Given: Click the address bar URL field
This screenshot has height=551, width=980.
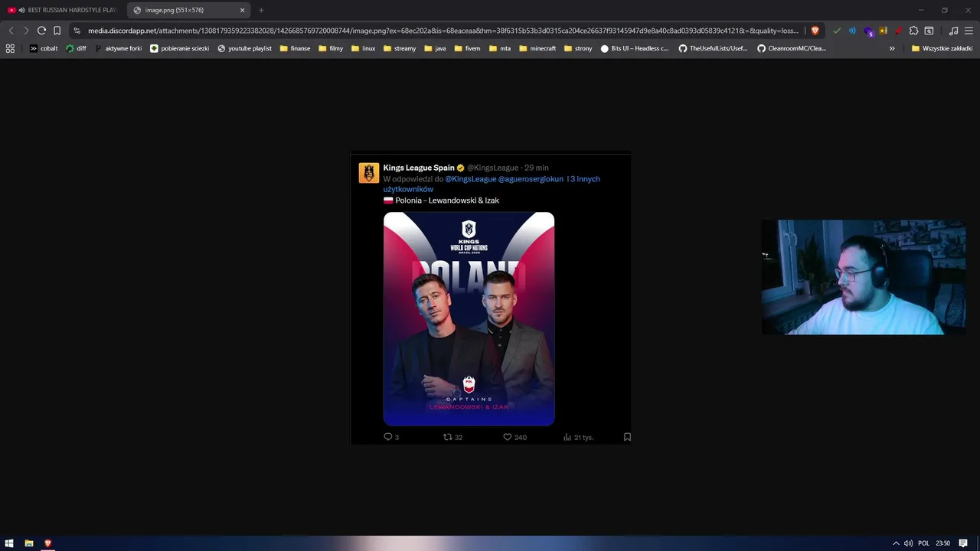Looking at the screenshot, I should tap(443, 31).
